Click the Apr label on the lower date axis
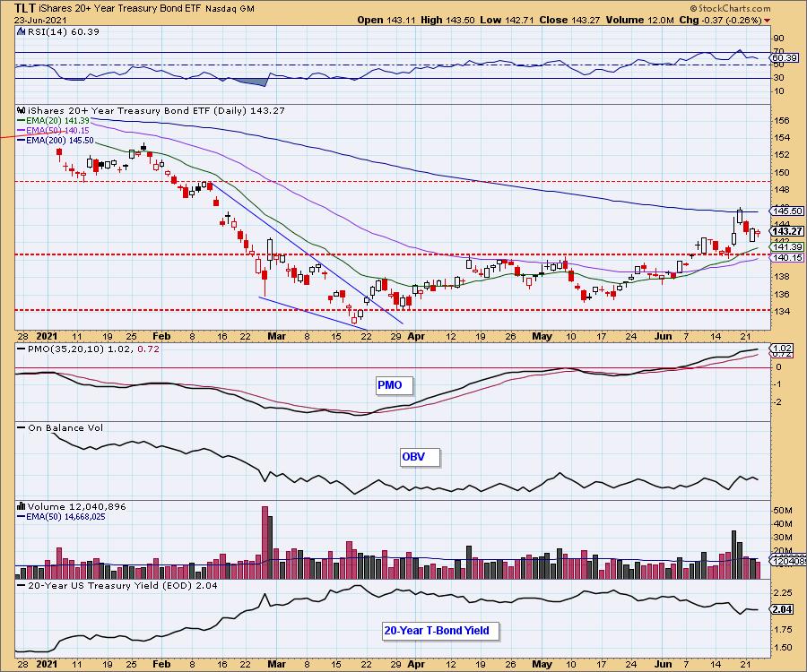 416,664
